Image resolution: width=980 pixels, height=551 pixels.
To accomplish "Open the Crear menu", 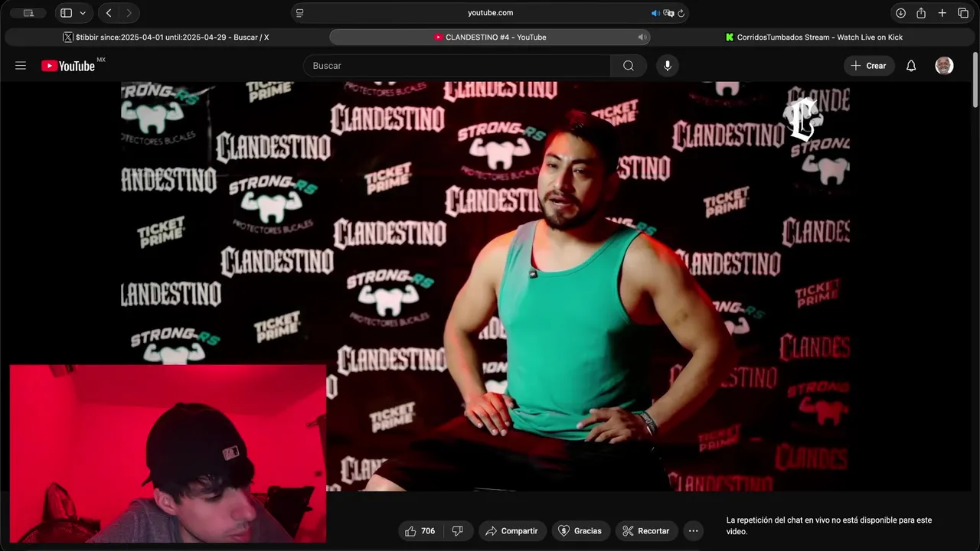I will click(869, 66).
